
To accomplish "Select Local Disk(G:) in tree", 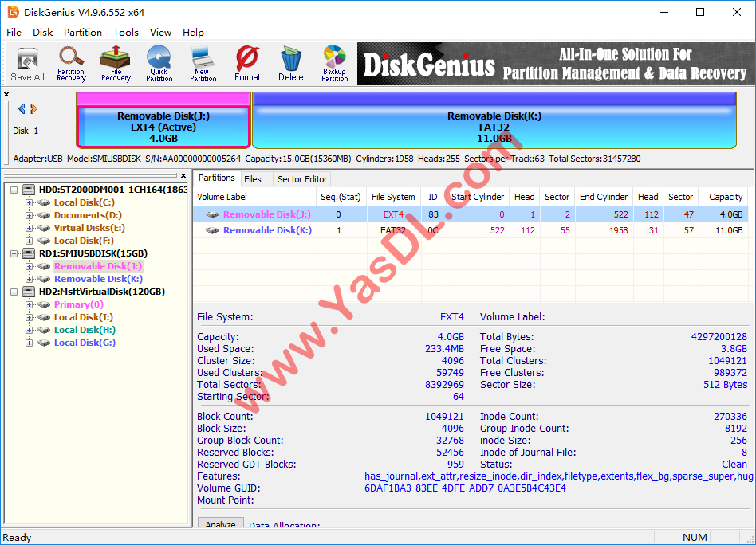I will (x=85, y=343).
